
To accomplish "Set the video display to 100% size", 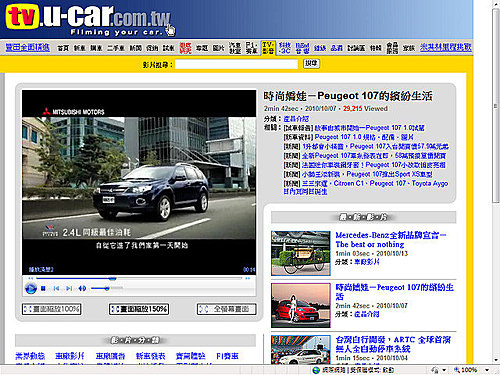I will [52, 309].
